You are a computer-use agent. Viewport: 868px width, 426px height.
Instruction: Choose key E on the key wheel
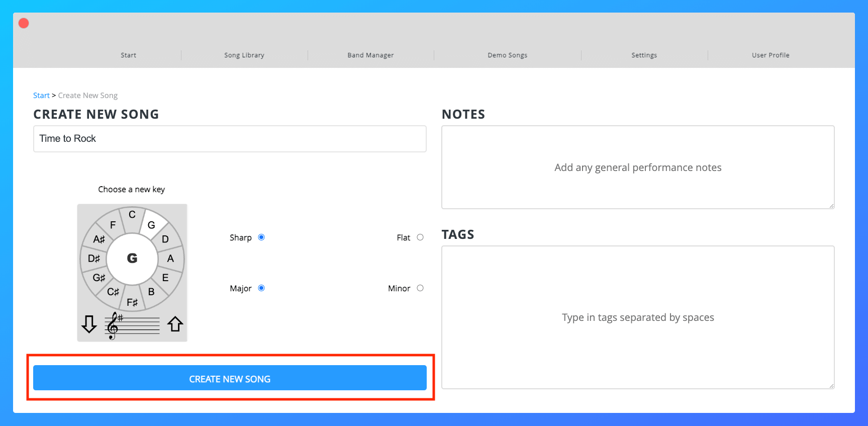[x=165, y=278]
